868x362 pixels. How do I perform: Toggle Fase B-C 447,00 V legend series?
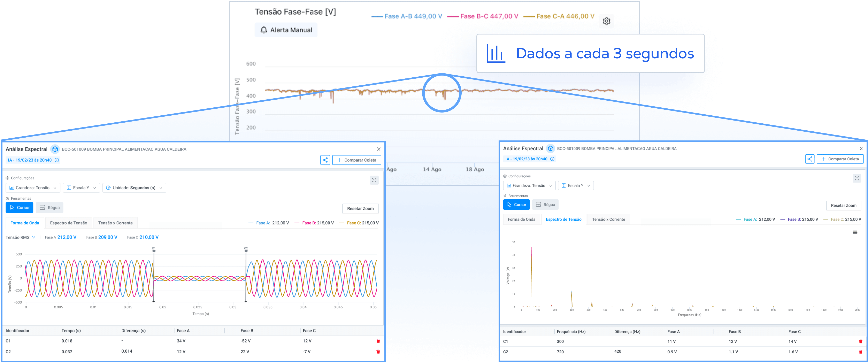point(483,16)
